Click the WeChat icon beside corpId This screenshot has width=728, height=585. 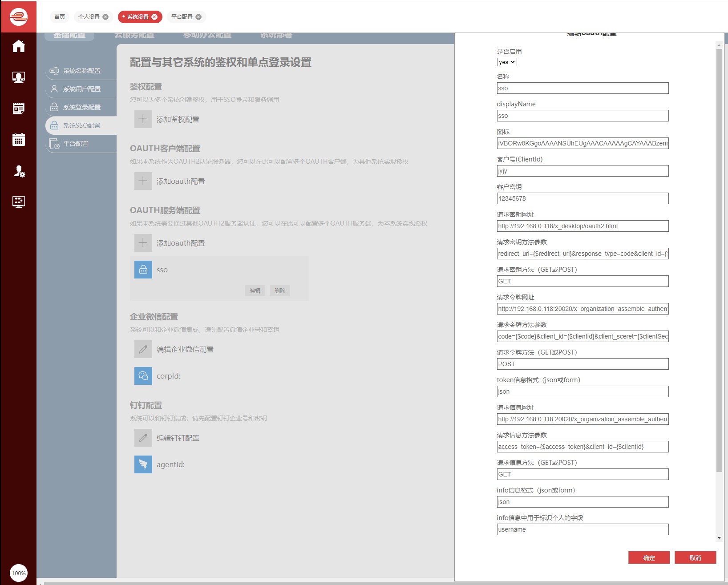pyautogui.click(x=143, y=375)
